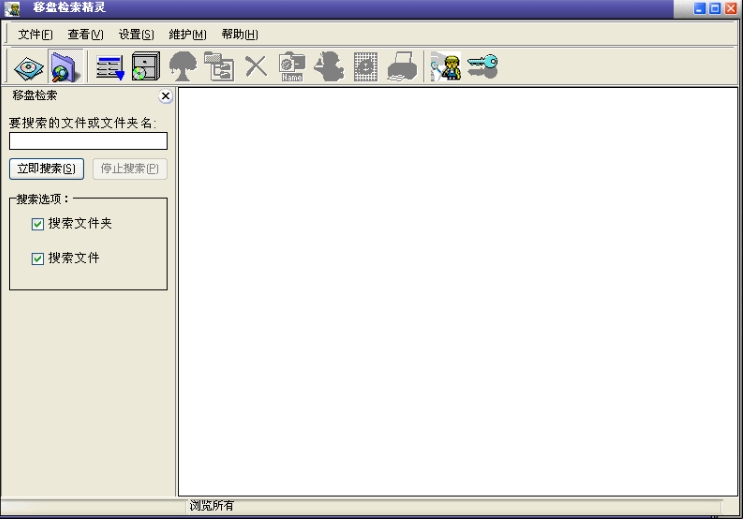Toggle the 搜索文件 checkbox
Image resolution: width=753 pixels, height=522 pixels.
point(37,259)
